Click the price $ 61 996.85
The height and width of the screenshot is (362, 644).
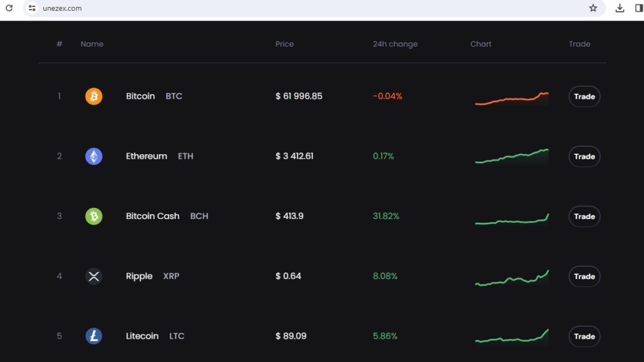(299, 96)
